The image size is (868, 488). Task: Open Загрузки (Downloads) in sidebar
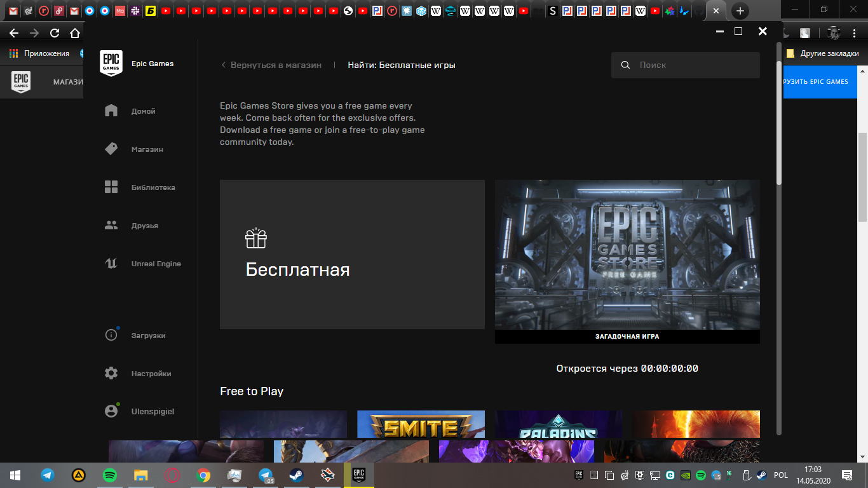point(135,335)
